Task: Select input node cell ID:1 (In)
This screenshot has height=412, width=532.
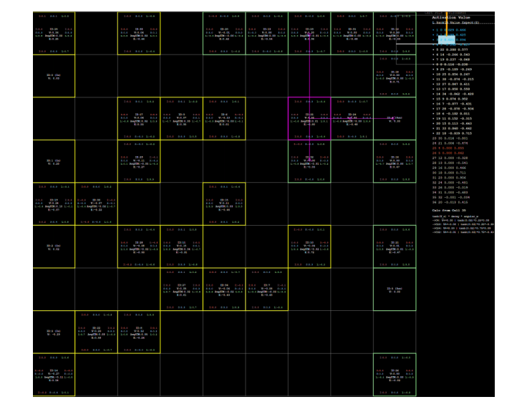Action: click(54, 161)
